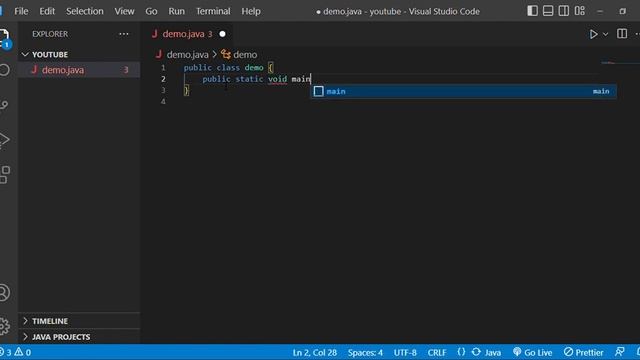Open the Search view in activity bar
The width and height of the screenshot is (640, 360).
[x=4, y=70]
